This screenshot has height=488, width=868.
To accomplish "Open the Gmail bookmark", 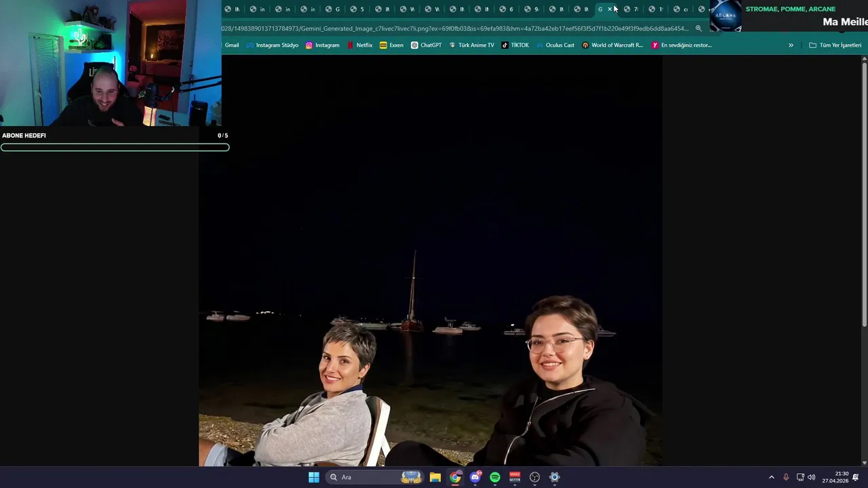I will click(232, 45).
